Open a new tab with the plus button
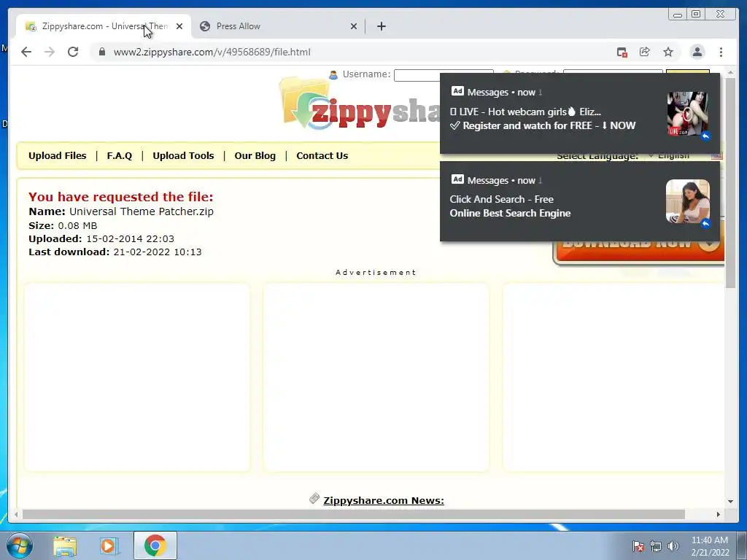The height and width of the screenshot is (560, 747). (381, 26)
